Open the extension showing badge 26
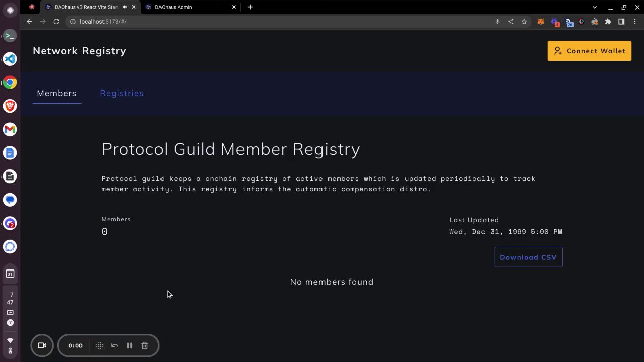This screenshot has width=644, height=362. [569, 22]
